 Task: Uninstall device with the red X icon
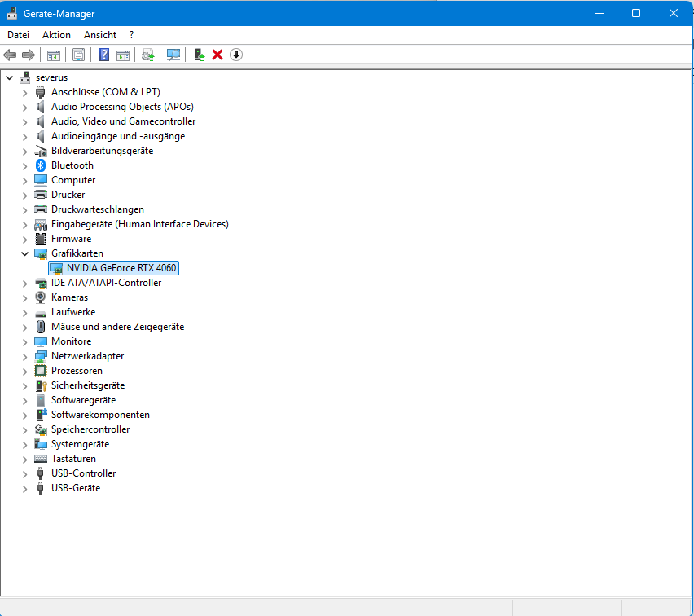point(217,55)
